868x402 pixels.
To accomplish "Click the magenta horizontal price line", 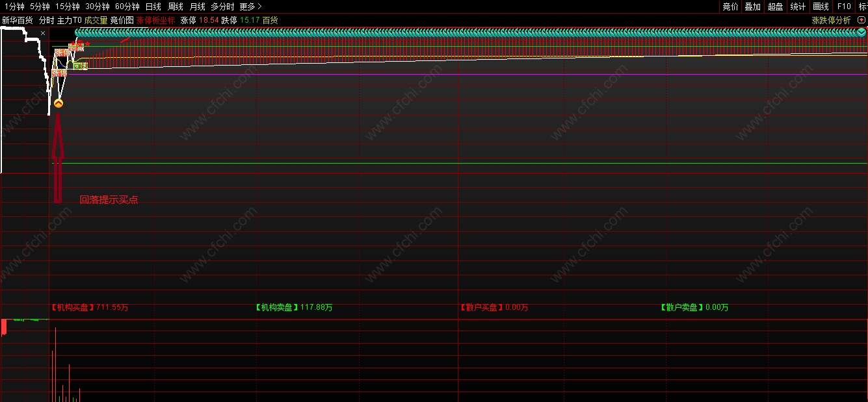I will (x=467, y=75).
